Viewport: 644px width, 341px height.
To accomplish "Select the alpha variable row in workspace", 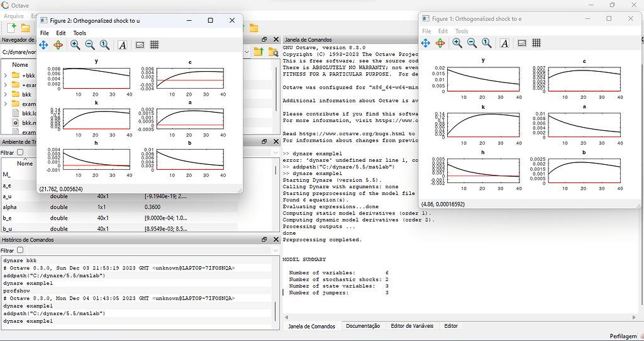I will 10,206.
